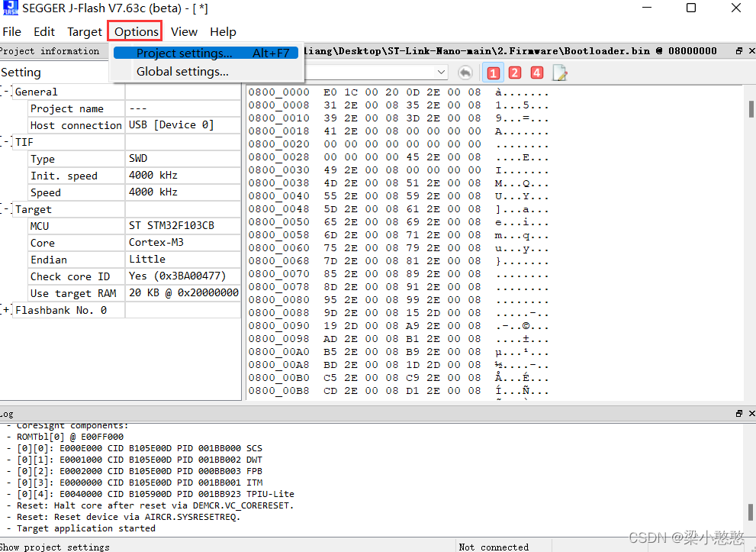This screenshot has height=552, width=756.
Task: Open the address dropdown in data toolbar
Action: coord(441,73)
